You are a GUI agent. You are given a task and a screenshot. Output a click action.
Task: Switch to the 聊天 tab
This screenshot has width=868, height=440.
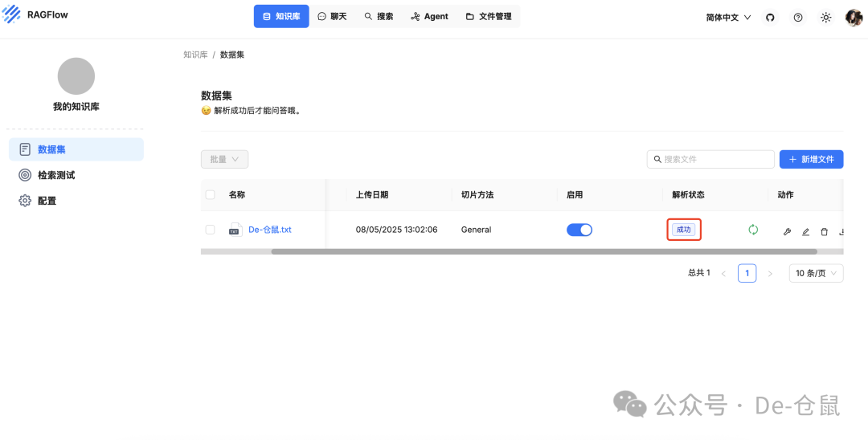point(332,16)
